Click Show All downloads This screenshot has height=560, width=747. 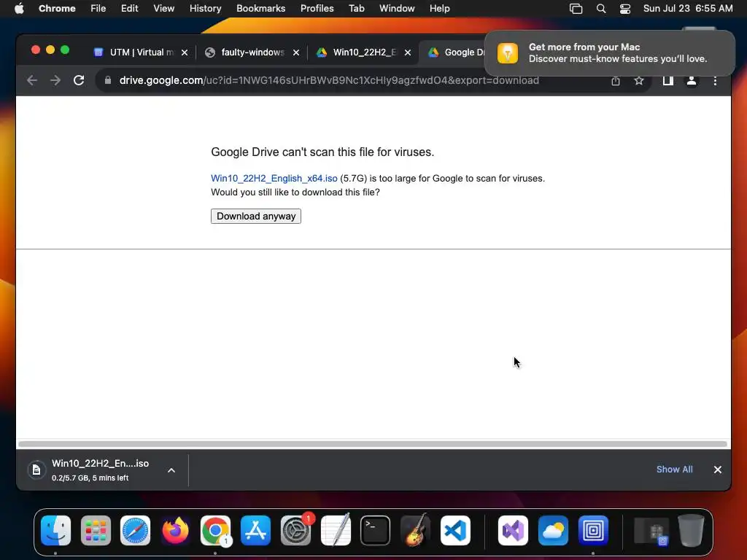[x=674, y=470]
